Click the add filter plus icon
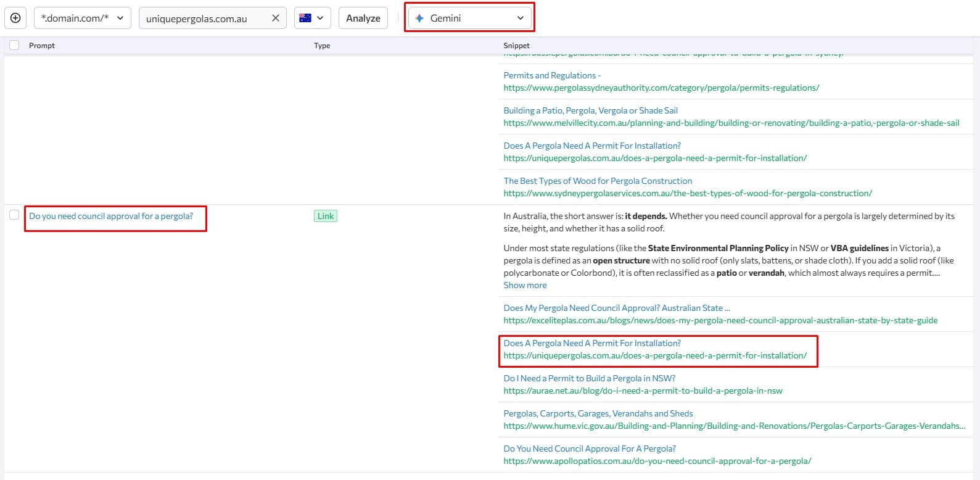The height and width of the screenshot is (480, 980). [x=15, y=18]
